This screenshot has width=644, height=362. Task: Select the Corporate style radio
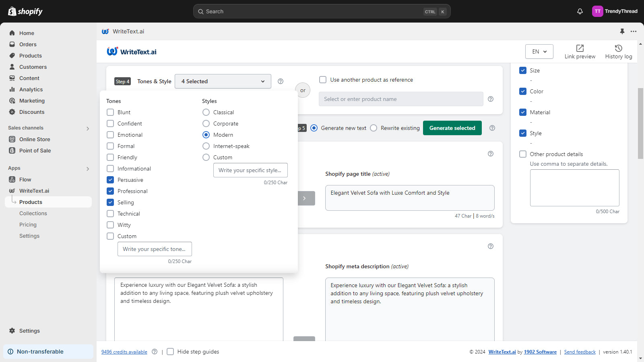point(206,123)
